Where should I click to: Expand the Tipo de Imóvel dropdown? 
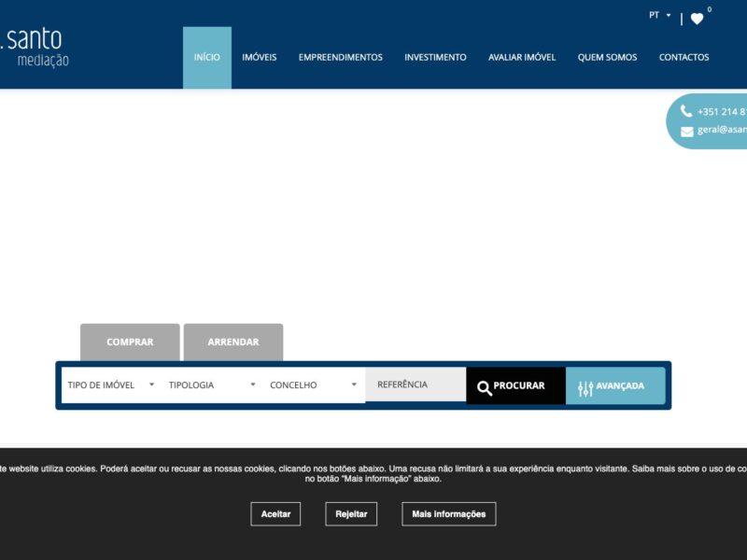(x=111, y=385)
